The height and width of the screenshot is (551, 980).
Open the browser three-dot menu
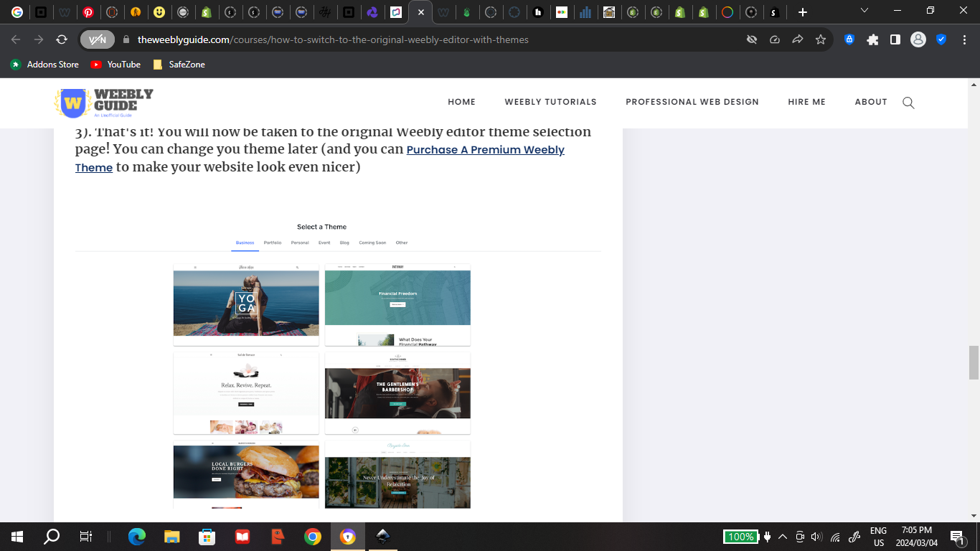(x=964, y=39)
